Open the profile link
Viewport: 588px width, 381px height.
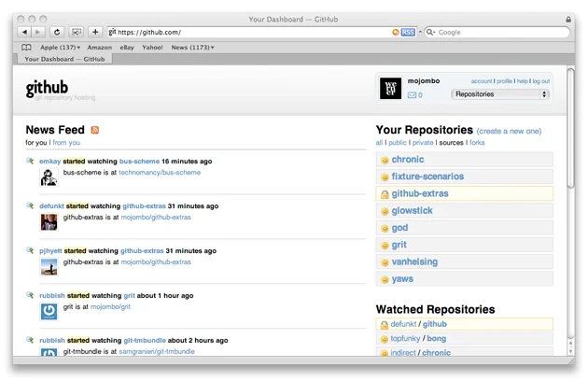tap(504, 81)
